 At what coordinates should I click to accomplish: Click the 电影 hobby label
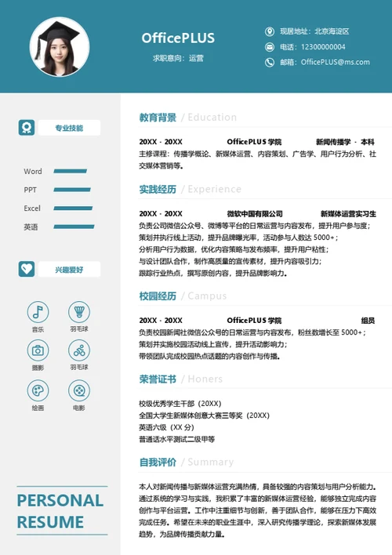[79, 408]
